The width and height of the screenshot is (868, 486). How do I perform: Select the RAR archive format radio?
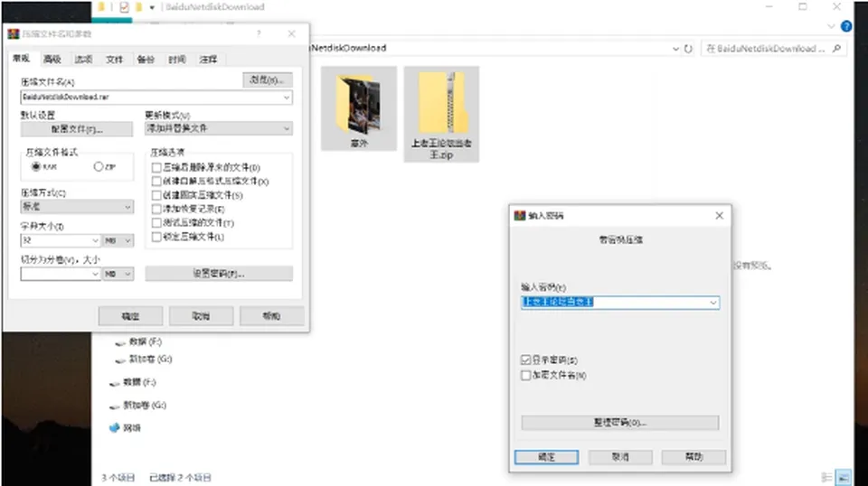coord(36,166)
